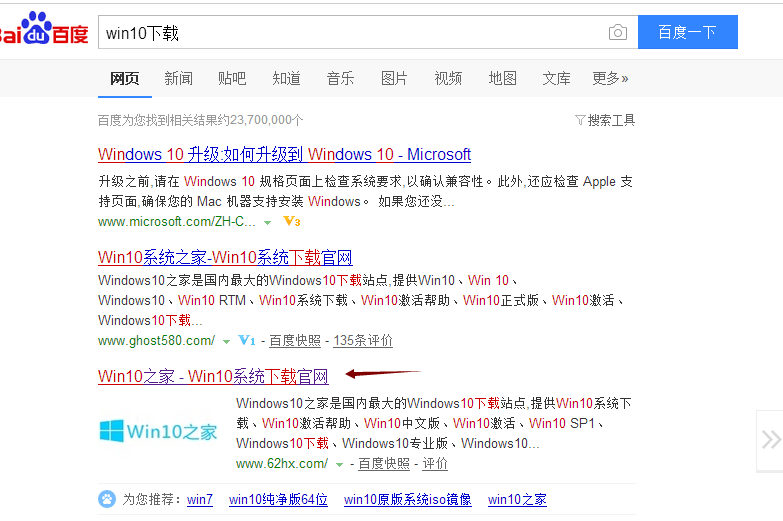
Task: Open the Win10系统之家 result title
Action: [x=225, y=257]
